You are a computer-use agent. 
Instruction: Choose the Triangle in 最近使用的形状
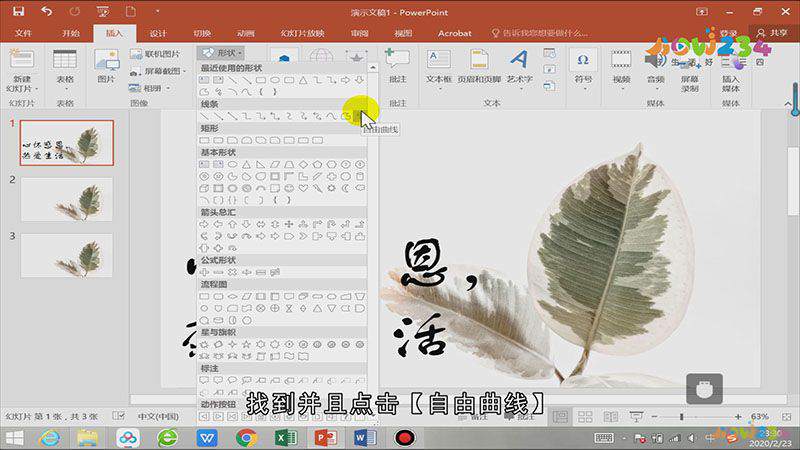pyautogui.click(x=303, y=80)
